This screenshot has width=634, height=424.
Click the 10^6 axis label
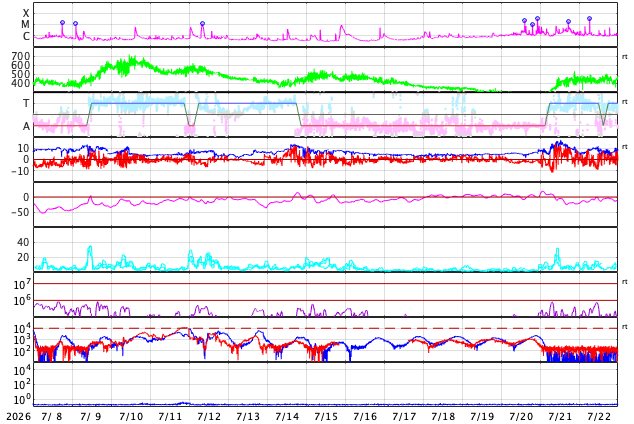pyautogui.click(x=22, y=300)
